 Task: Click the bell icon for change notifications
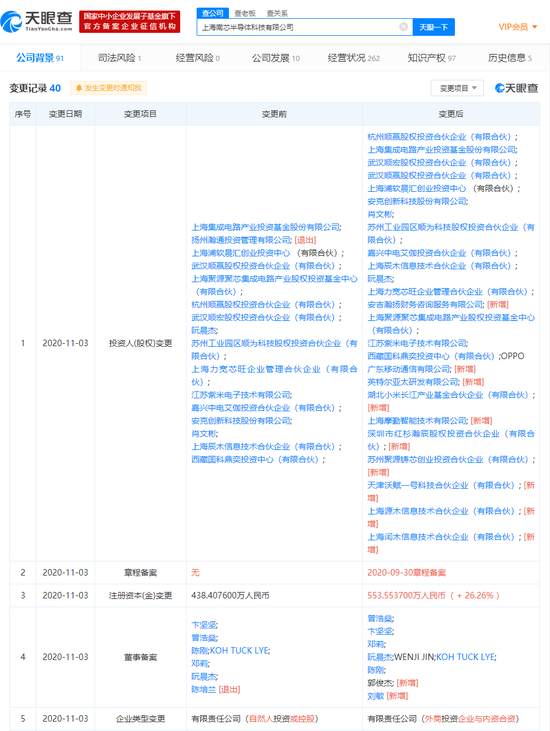point(79,88)
